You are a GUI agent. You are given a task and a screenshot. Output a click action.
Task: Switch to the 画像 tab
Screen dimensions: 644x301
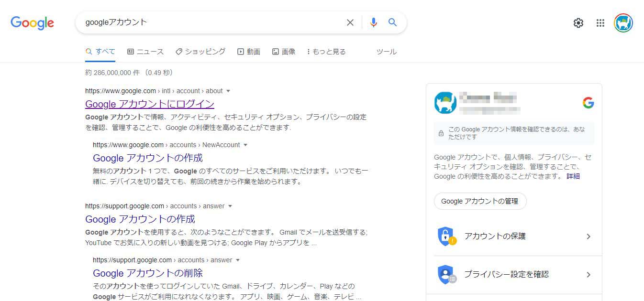pyautogui.click(x=284, y=52)
